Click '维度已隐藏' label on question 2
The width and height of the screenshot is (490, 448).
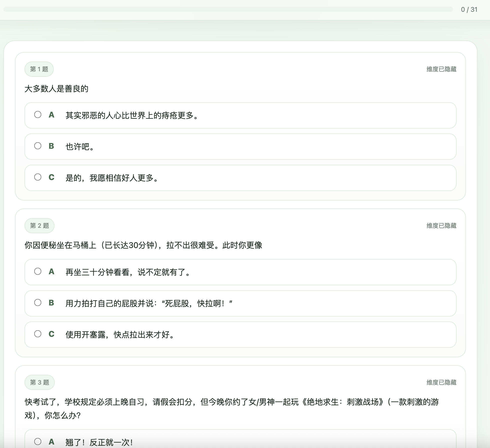coord(441,225)
